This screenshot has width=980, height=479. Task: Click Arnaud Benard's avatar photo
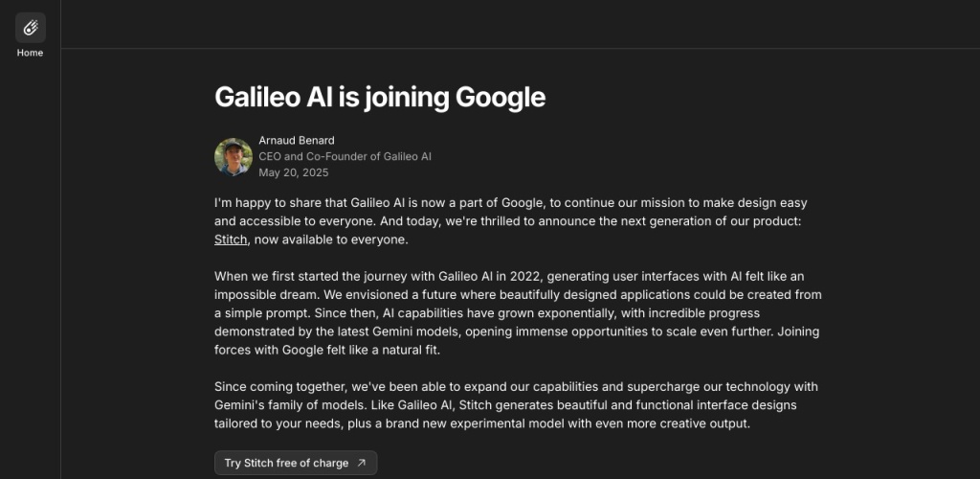click(x=234, y=157)
